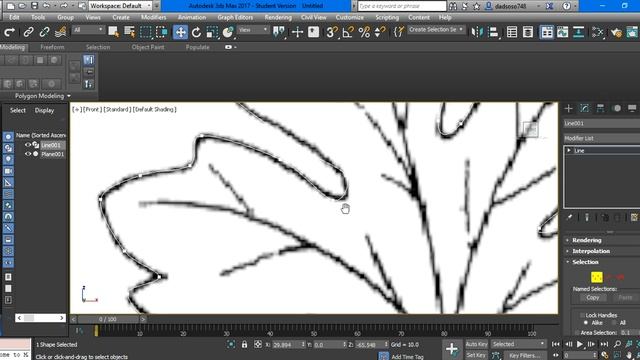Toggle the Ribbon display icon
The width and height of the screenshot is (640, 360).
tap(547, 32)
